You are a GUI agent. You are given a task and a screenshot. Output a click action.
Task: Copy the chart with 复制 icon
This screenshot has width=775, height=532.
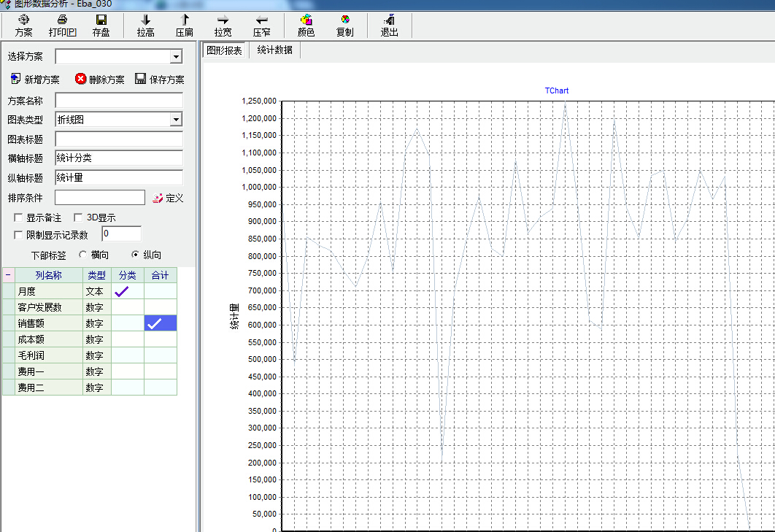[x=344, y=25]
